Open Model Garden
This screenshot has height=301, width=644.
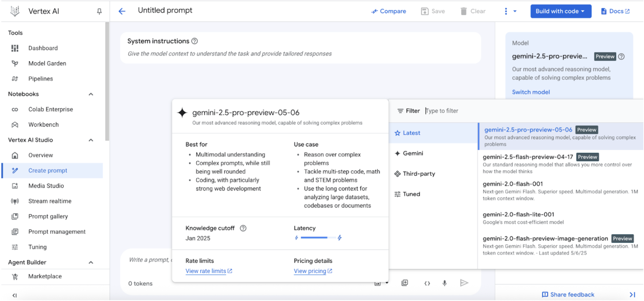pos(47,63)
